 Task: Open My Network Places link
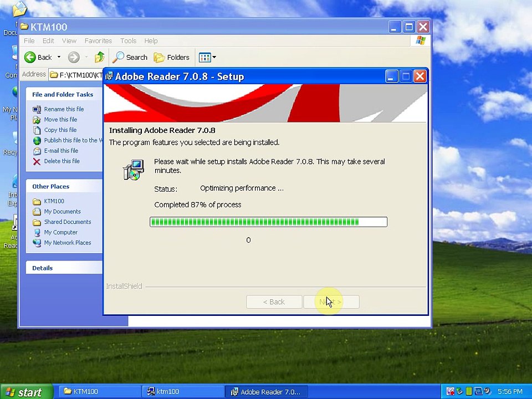point(68,243)
